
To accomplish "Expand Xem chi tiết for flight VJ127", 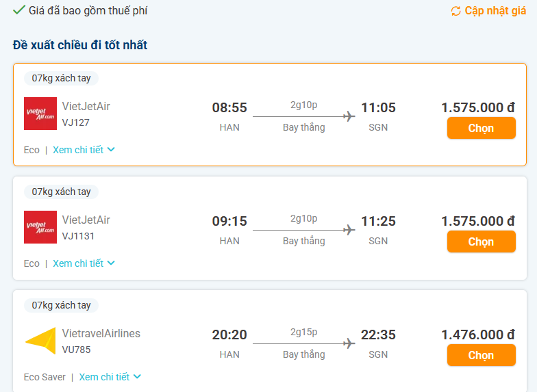I will coord(84,150).
